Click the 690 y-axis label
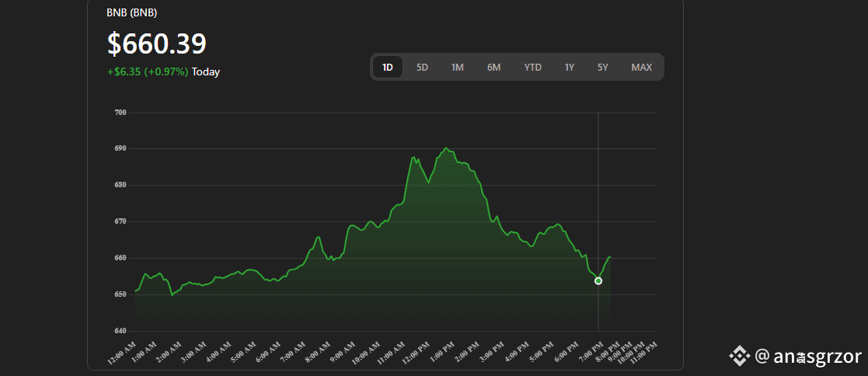Screen dimensions: 868x376 [x=120, y=149]
